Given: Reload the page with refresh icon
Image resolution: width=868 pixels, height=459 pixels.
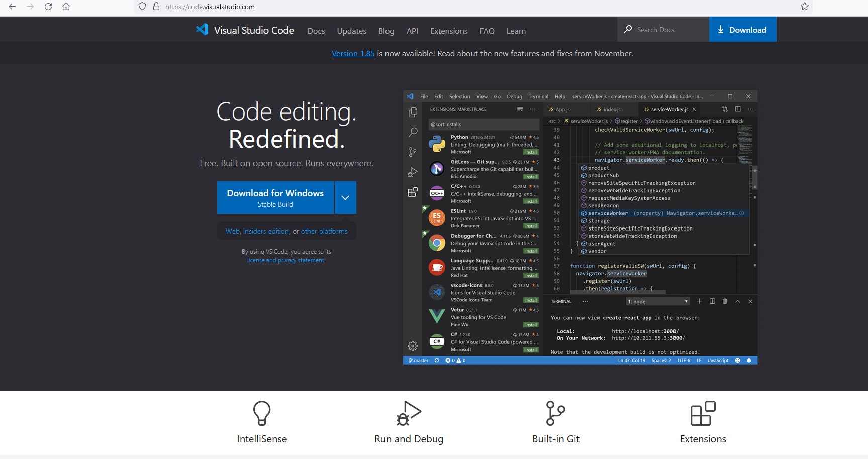Looking at the screenshot, I should [x=48, y=7].
